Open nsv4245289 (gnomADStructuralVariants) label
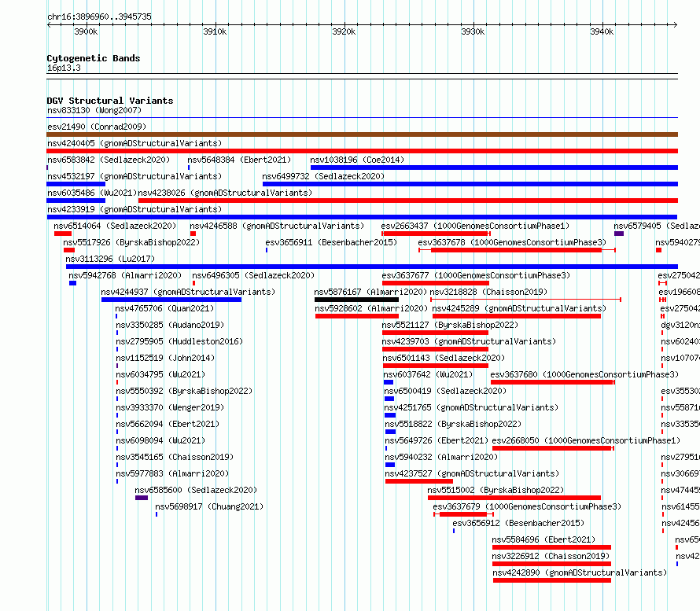 coord(519,308)
